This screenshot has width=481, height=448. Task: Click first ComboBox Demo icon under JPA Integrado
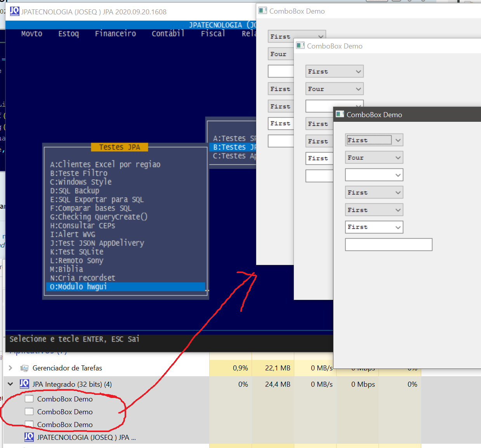tap(29, 399)
